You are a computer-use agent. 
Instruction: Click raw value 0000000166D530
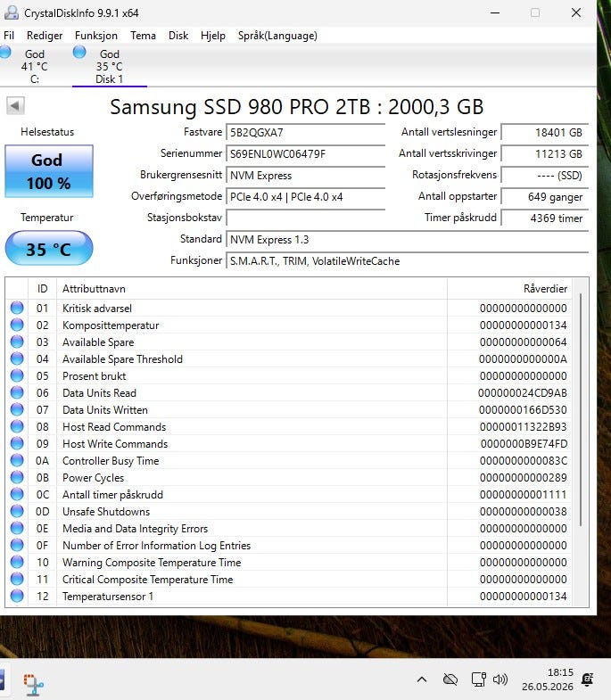click(523, 410)
